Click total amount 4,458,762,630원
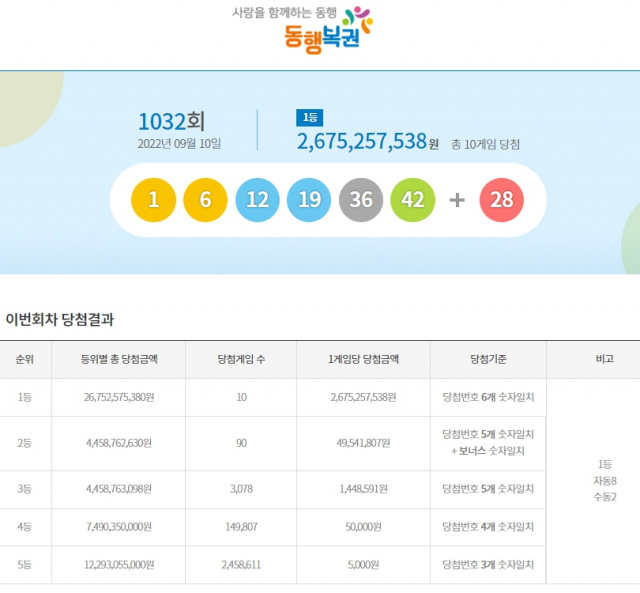This screenshot has width=640, height=593. coord(119,443)
